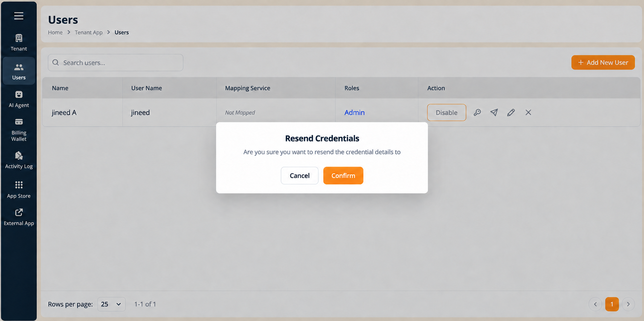
Task: Cancel the Resend Credentials dialog
Action: click(300, 176)
